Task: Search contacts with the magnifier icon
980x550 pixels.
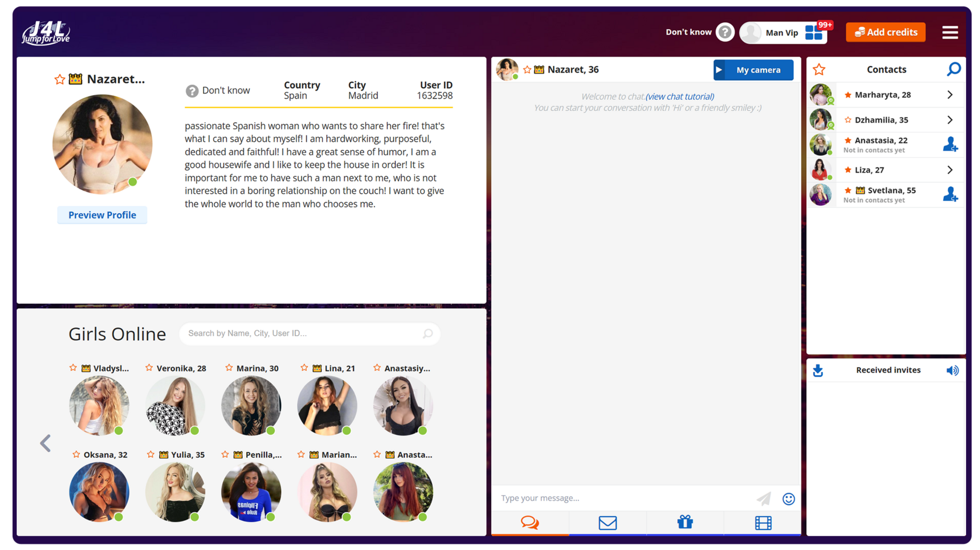Action: [x=953, y=69]
